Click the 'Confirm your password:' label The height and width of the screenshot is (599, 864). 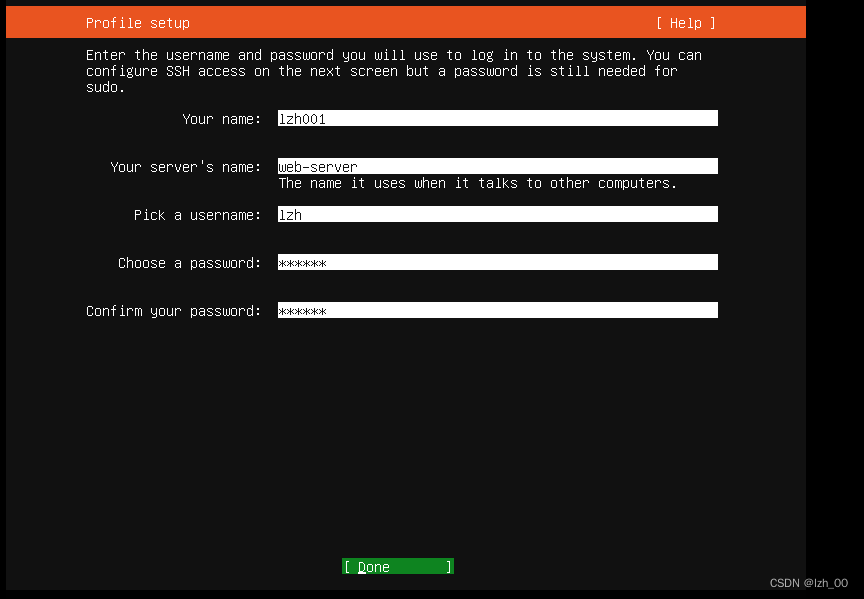[x=174, y=311]
